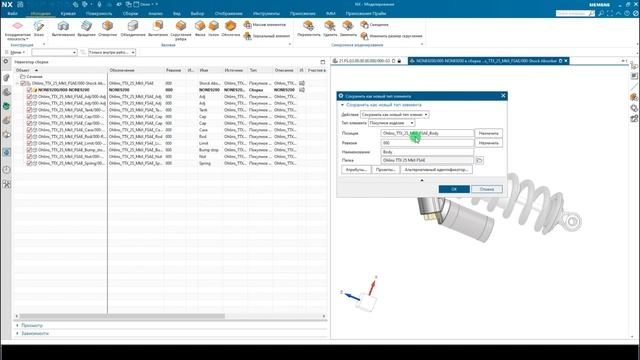Screen dimensions: 640x360
Task: Open the Только внутри рабо... scope dropdown
Action: (x=111, y=52)
